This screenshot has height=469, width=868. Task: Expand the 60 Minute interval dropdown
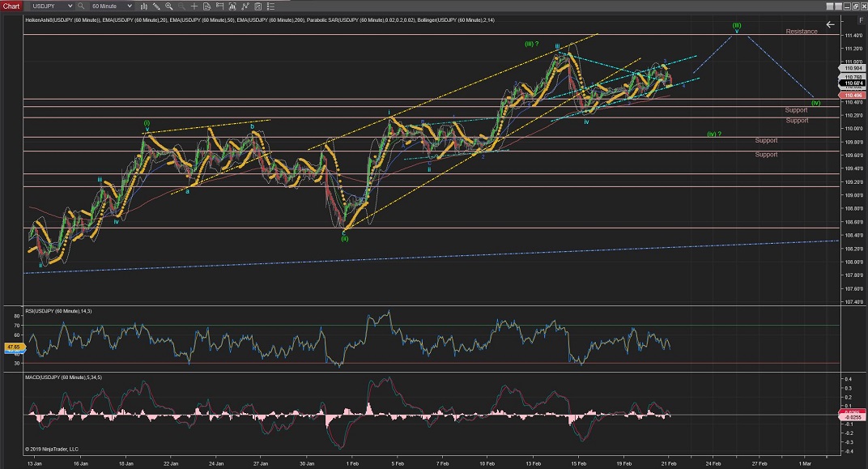pos(111,6)
